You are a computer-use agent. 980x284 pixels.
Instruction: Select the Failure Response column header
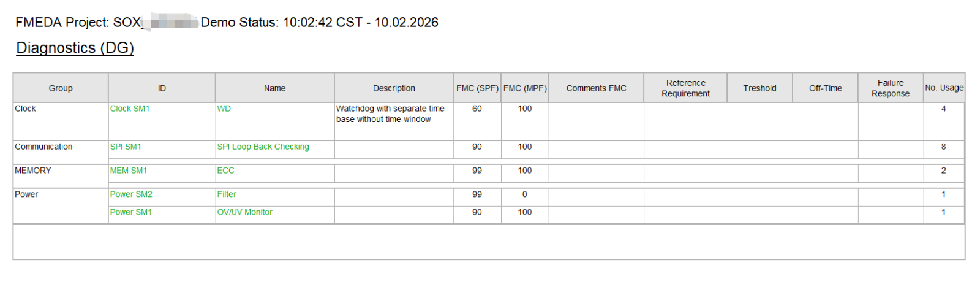[x=890, y=88]
